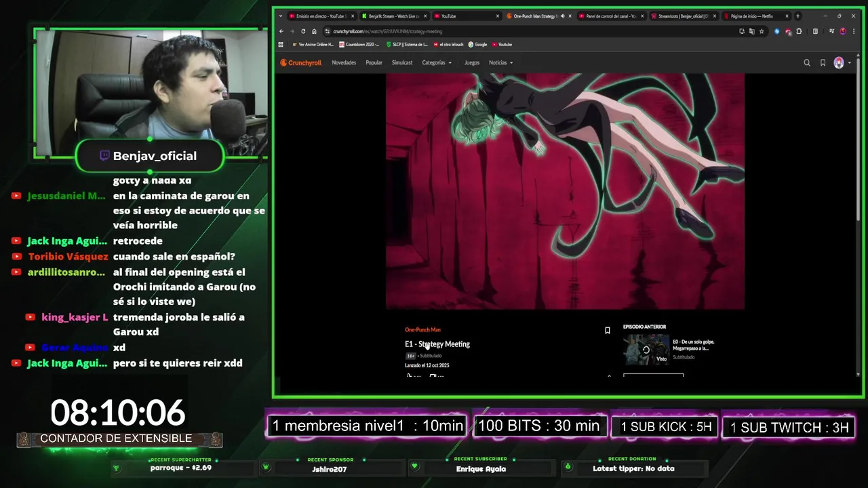
Task: Close the Streamloots tab
Action: point(715,16)
